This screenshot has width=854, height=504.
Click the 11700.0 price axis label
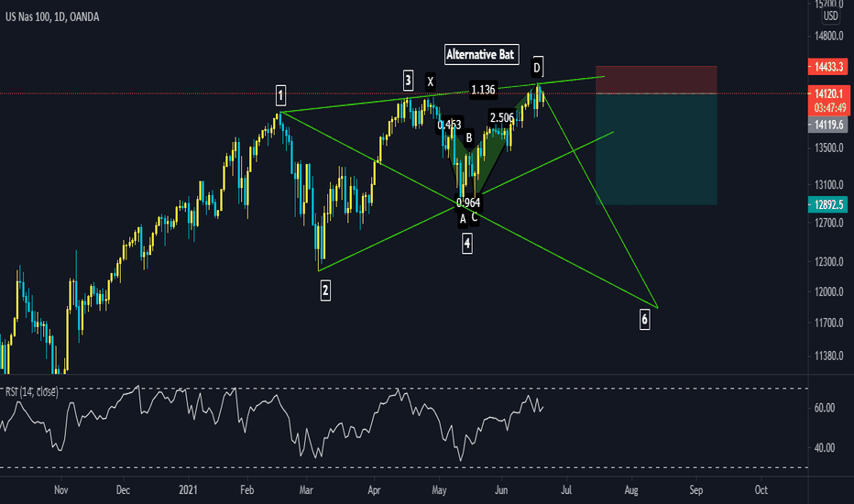[829, 323]
